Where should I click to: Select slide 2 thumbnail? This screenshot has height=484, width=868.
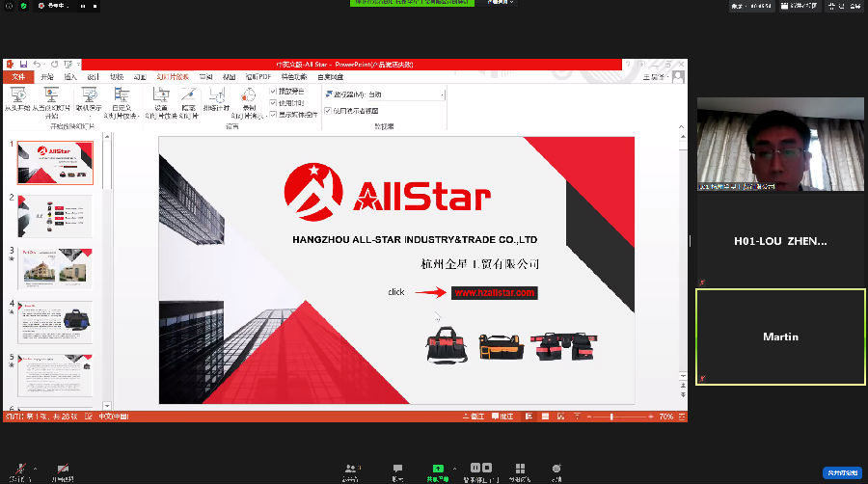coord(55,216)
